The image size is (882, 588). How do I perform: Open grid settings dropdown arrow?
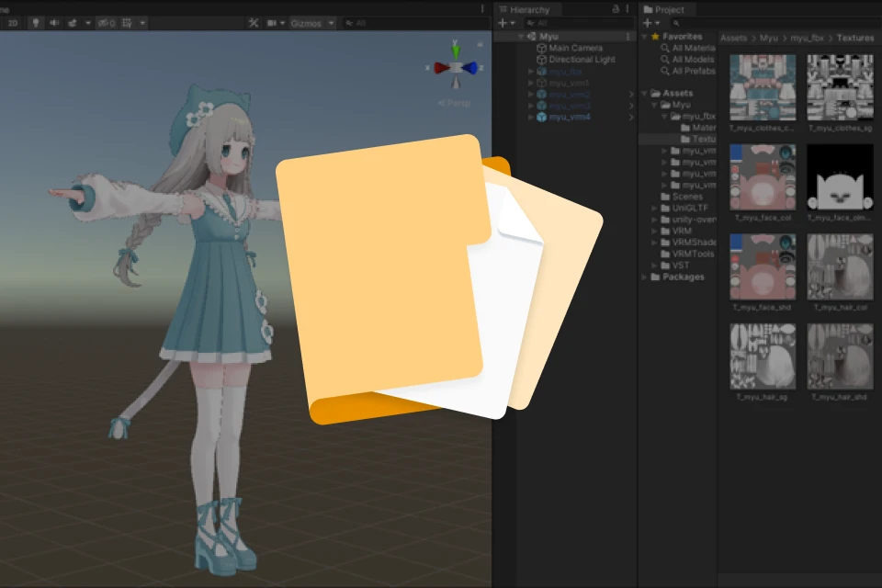[x=143, y=23]
